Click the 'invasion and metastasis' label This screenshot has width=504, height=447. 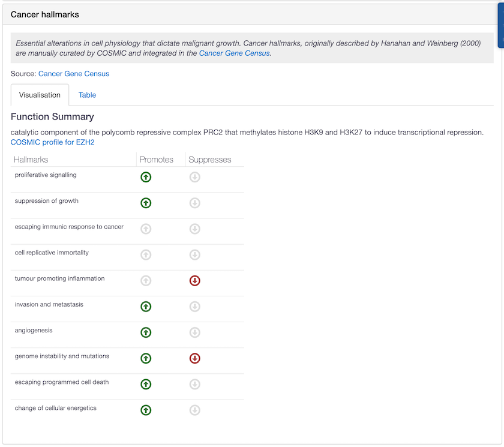coord(49,304)
